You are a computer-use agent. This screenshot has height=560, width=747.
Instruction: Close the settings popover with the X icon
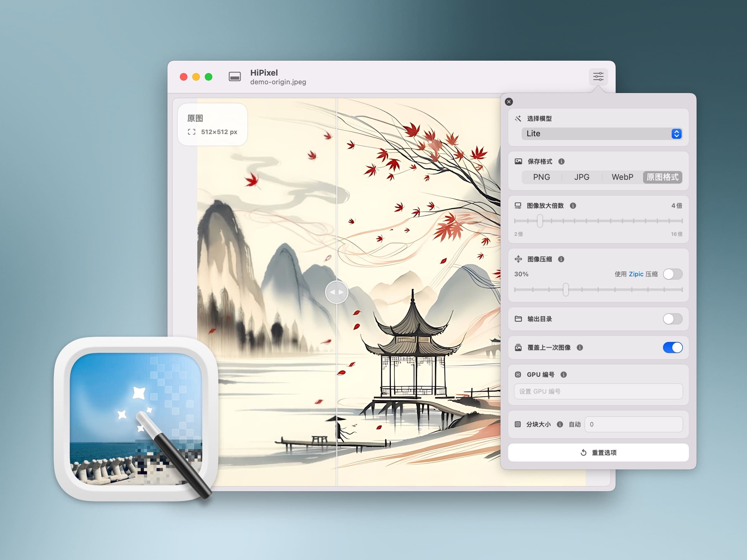click(x=509, y=102)
